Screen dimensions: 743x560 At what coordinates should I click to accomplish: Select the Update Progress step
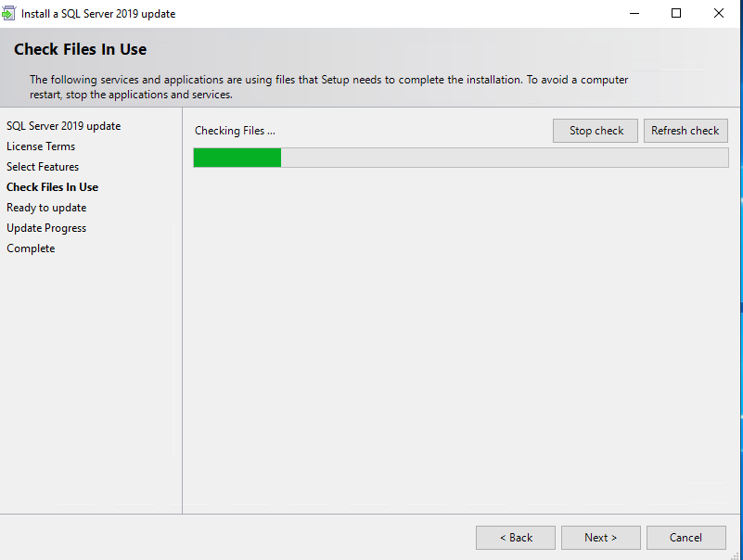tap(46, 228)
